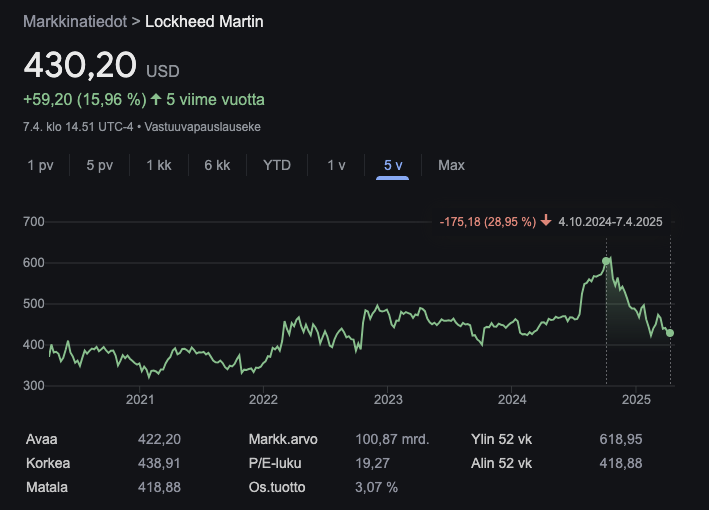The image size is (709, 510).
Task: Switch to the 1 pv time range
Action: coord(40,165)
